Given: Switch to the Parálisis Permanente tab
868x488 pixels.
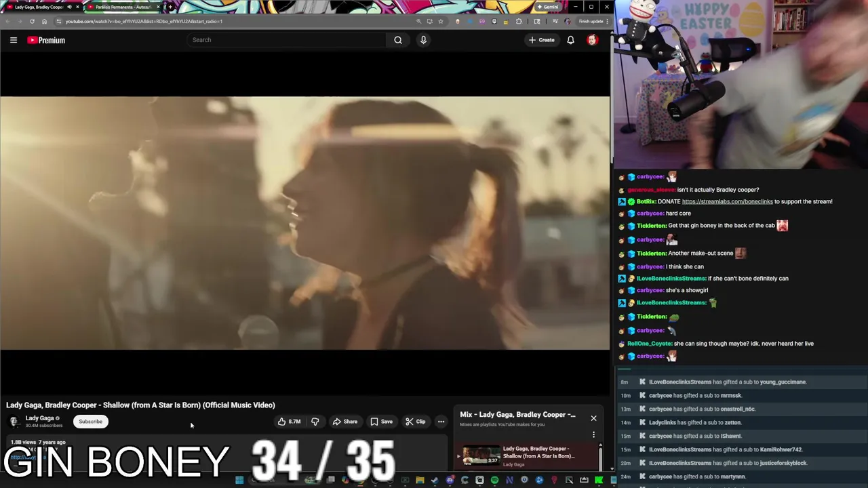Looking at the screenshot, I should [124, 7].
